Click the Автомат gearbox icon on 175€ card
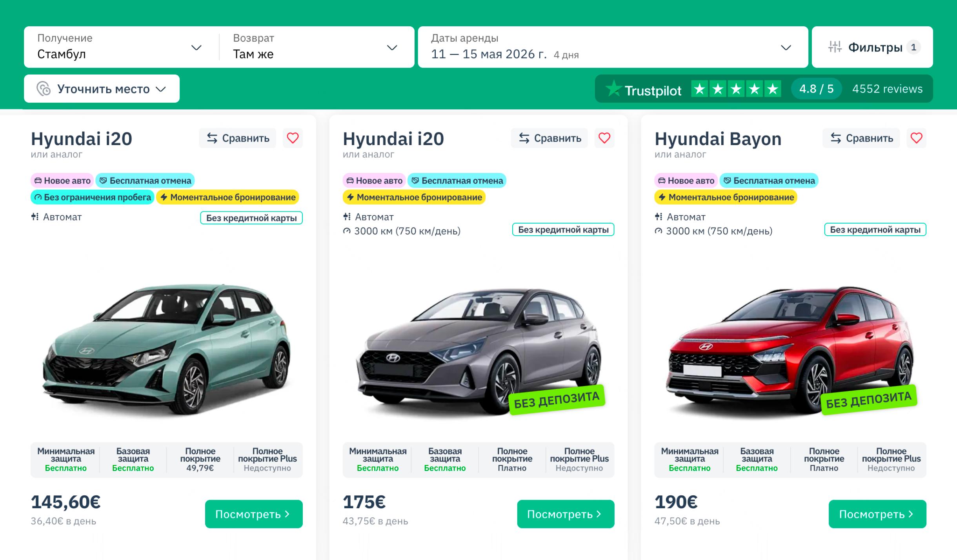The image size is (957, 560). pyautogui.click(x=347, y=216)
